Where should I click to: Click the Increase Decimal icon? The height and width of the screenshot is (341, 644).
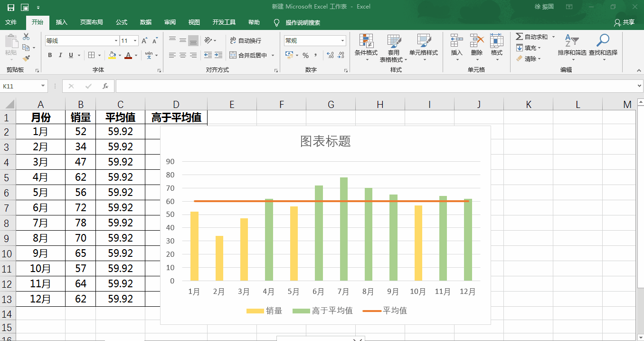tap(330, 55)
